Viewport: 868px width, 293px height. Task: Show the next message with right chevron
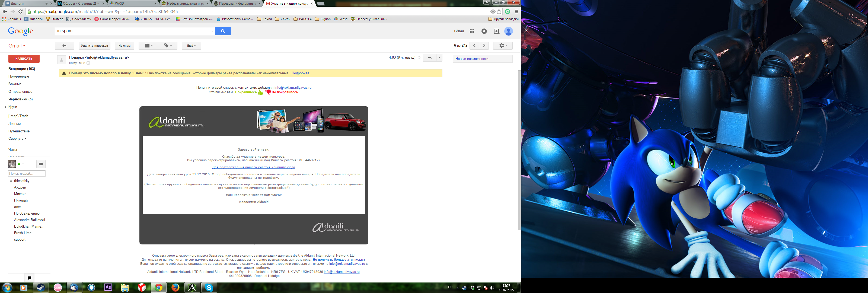484,46
